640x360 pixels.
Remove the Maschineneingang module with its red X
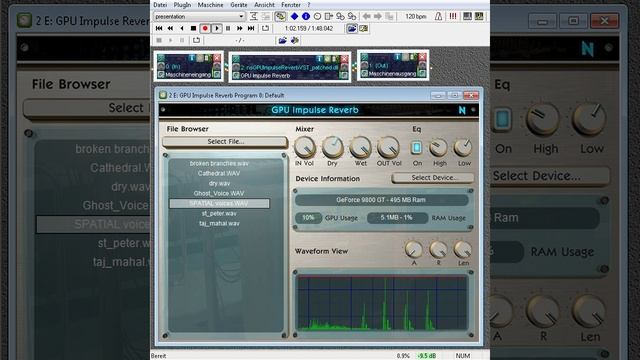point(217,58)
